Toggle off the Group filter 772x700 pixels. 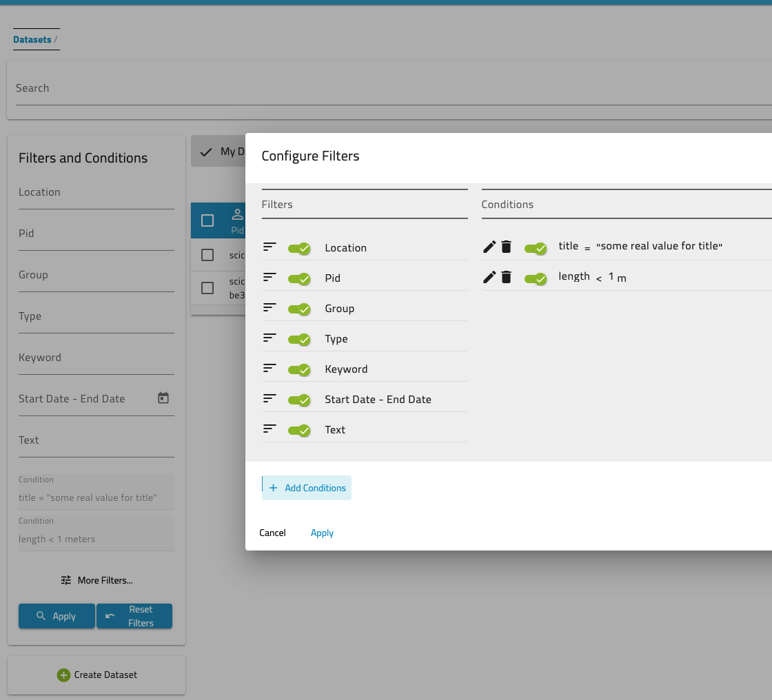pyautogui.click(x=299, y=309)
